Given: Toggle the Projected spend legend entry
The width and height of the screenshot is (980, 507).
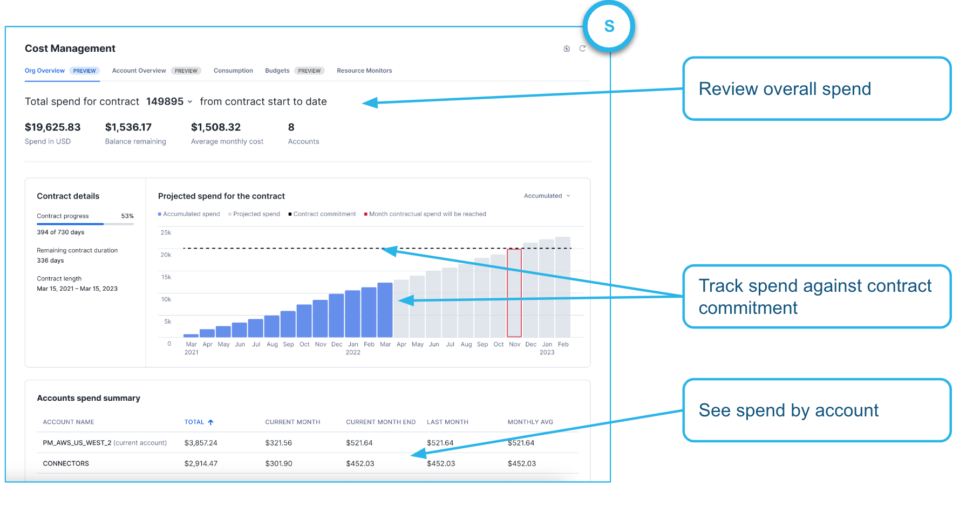Looking at the screenshot, I should (x=254, y=214).
